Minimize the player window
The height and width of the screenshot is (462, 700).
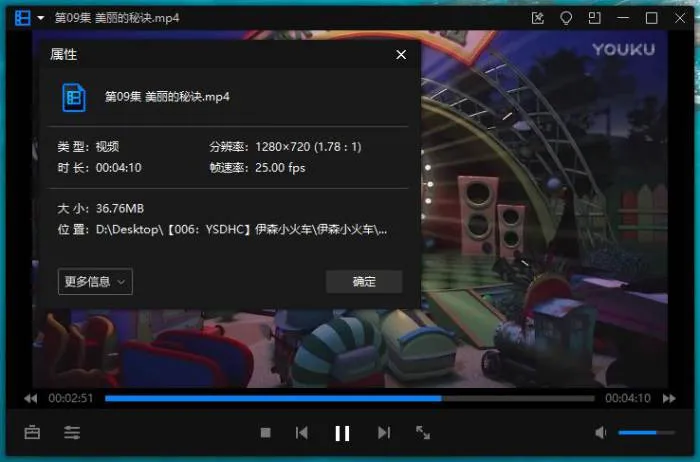tap(623, 18)
